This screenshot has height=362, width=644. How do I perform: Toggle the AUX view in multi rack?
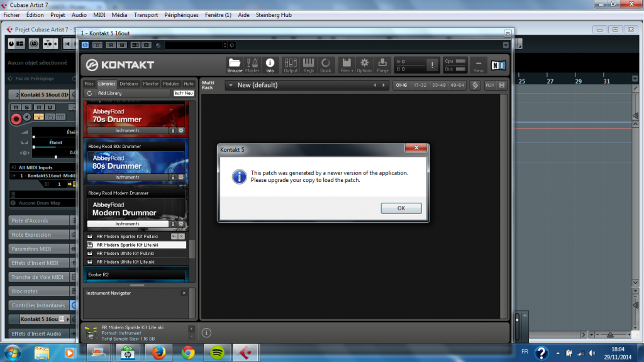click(x=489, y=85)
